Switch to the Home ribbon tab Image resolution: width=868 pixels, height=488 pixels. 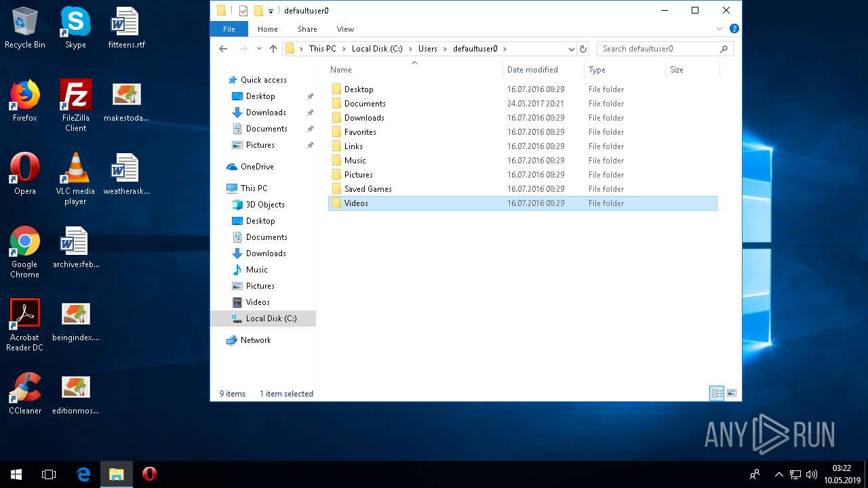[x=267, y=29]
